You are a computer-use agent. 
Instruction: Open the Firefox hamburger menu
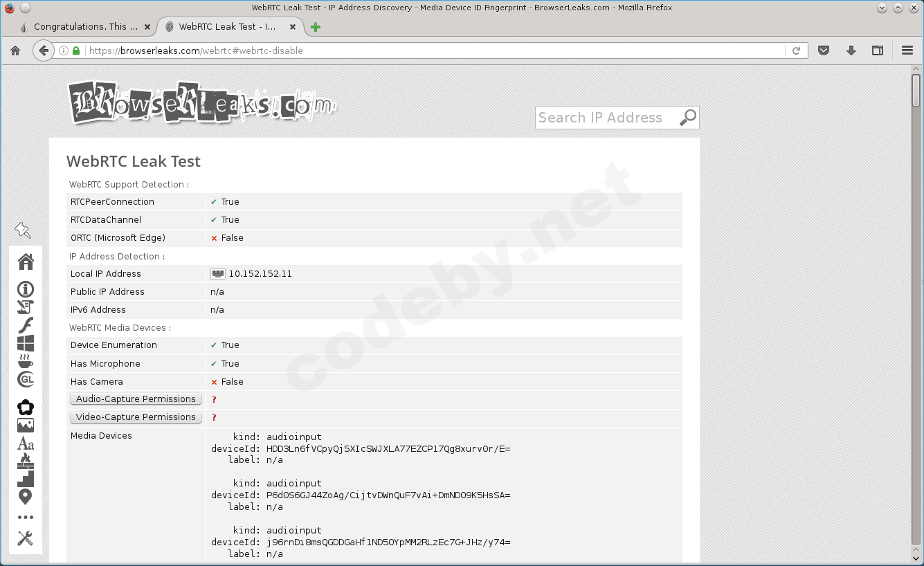(907, 50)
